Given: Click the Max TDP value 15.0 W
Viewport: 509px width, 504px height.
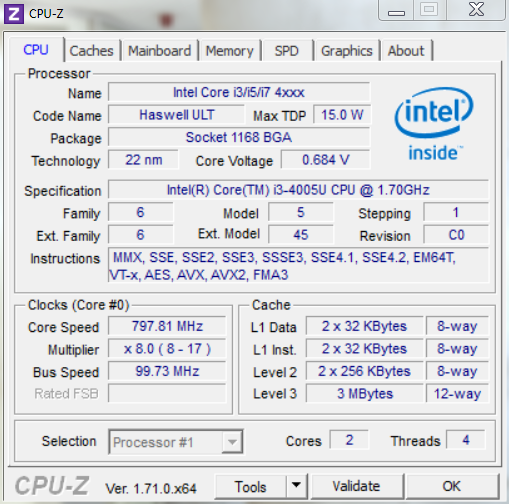Looking at the screenshot, I should (342, 115).
